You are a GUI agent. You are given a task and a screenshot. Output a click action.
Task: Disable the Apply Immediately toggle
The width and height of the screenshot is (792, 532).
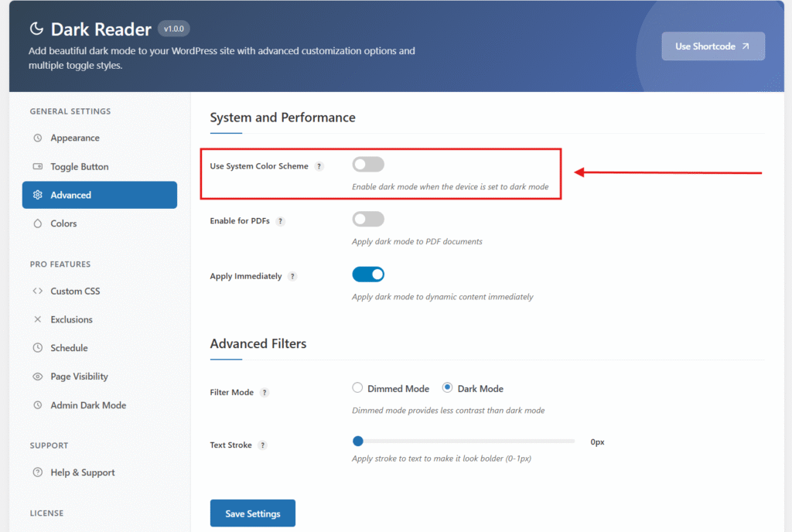click(x=368, y=274)
